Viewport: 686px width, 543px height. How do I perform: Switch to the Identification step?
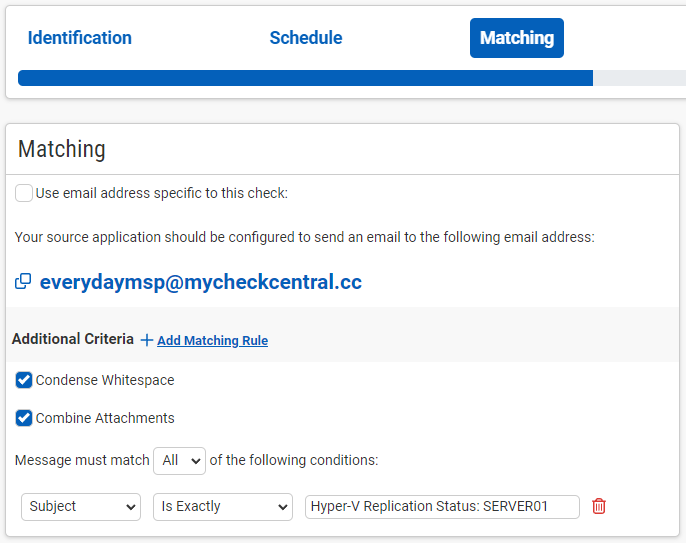[80, 38]
